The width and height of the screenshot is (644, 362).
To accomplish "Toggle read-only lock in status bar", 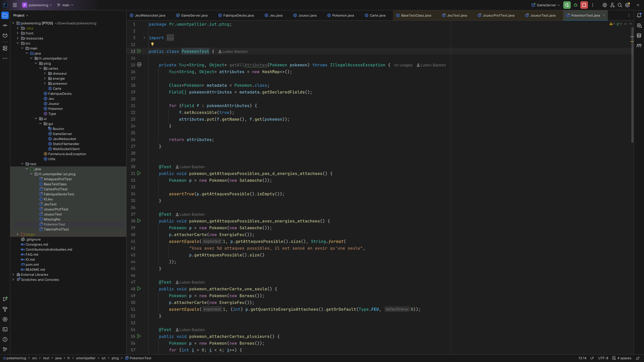I will (x=638, y=358).
